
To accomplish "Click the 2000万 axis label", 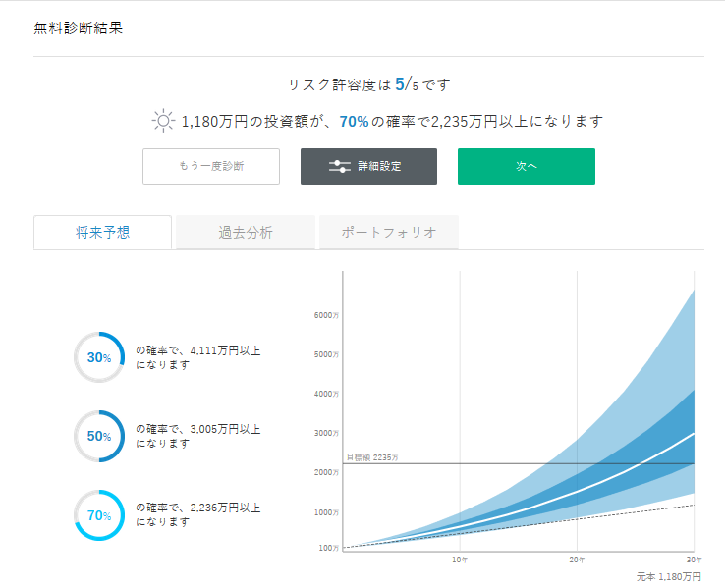I will [326, 472].
